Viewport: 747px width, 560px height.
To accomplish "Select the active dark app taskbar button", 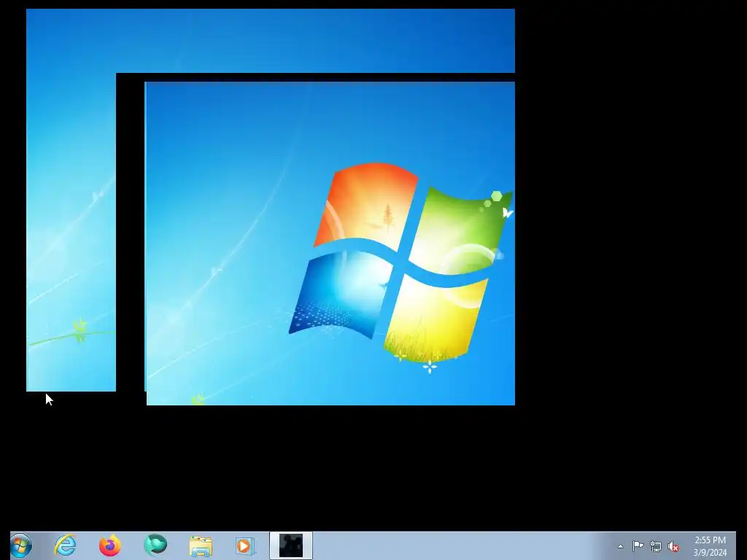I will 291,545.
